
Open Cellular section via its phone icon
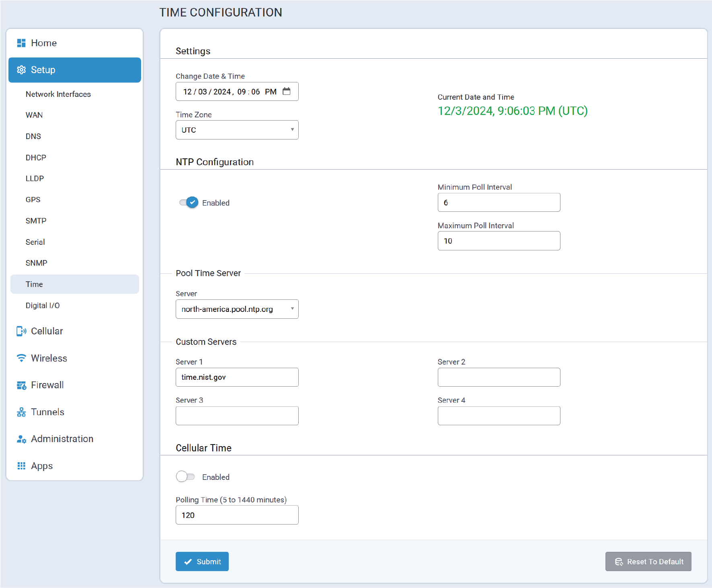pos(21,331)
